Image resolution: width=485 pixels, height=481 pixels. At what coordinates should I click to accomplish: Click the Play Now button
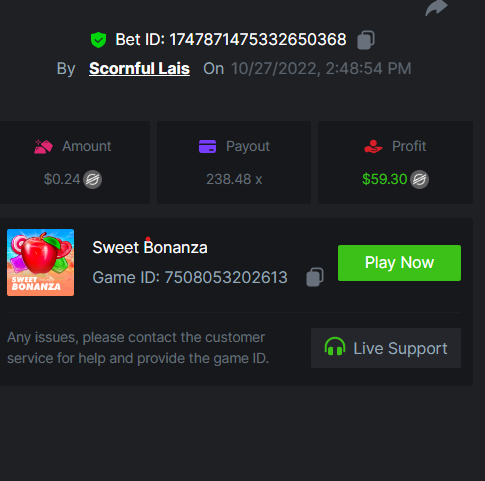(x=399, y=263)
